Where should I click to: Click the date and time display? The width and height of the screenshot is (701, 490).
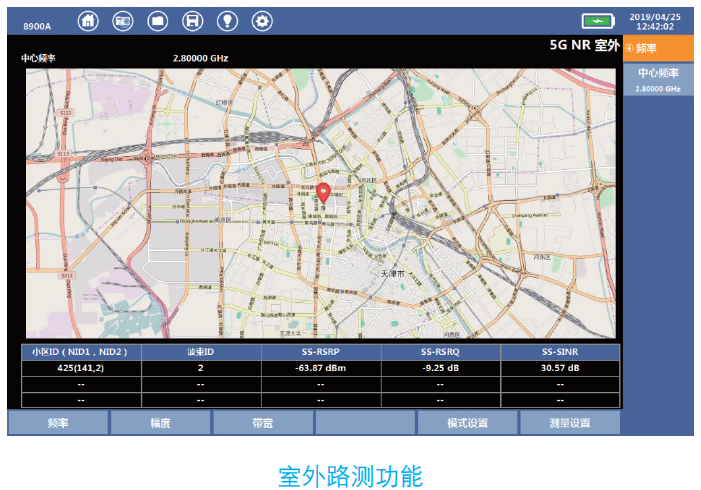[x=654, y=21]
